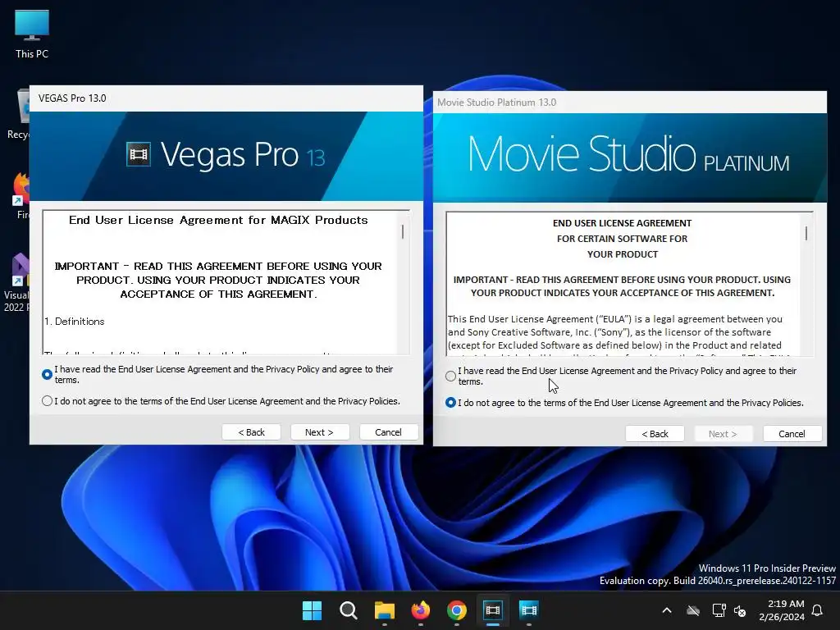Click Next in the VEGAS Pro installer
This screenshot has height=630, width=840.
click(x=320, y=431)
